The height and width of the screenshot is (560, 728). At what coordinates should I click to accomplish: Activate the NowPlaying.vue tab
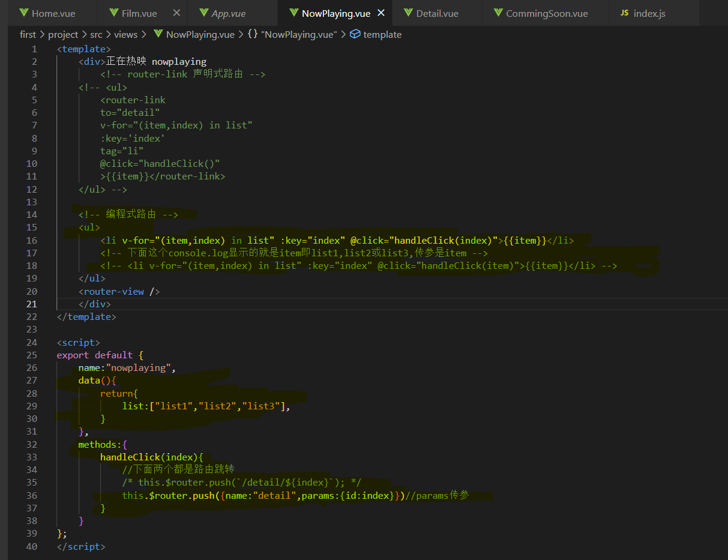coord(336,13)
